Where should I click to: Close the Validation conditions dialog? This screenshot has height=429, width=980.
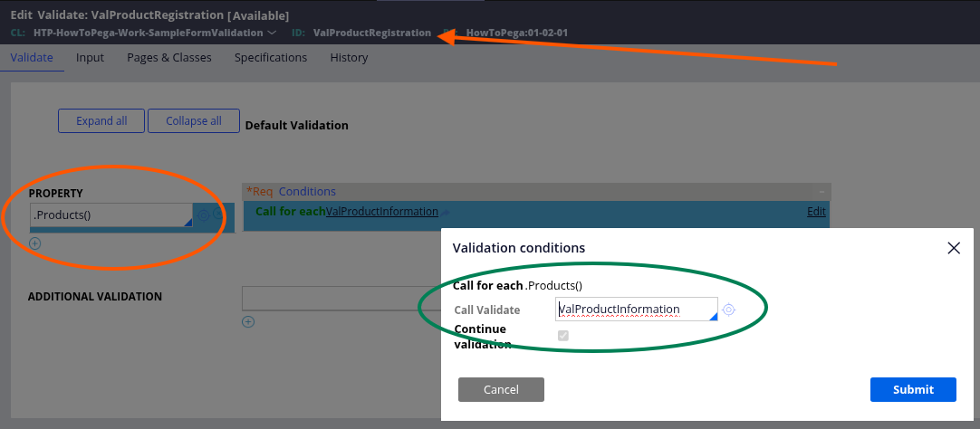(953, 248)
